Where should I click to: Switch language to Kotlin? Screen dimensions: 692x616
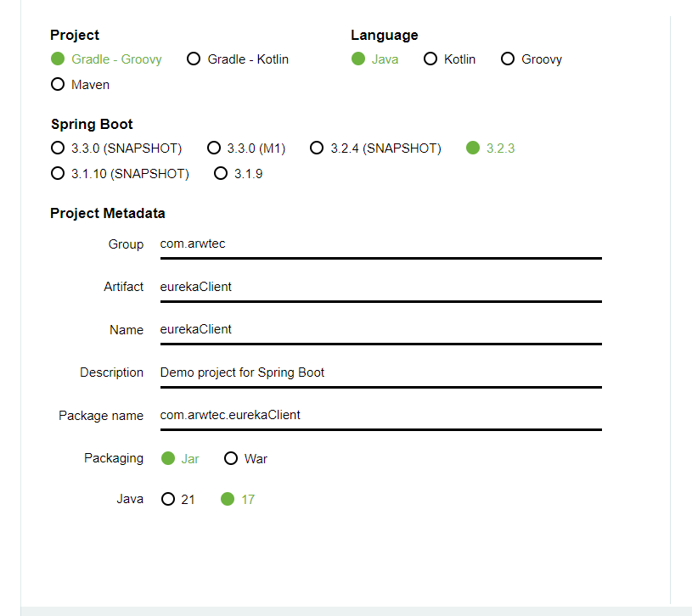coord(430,59)
